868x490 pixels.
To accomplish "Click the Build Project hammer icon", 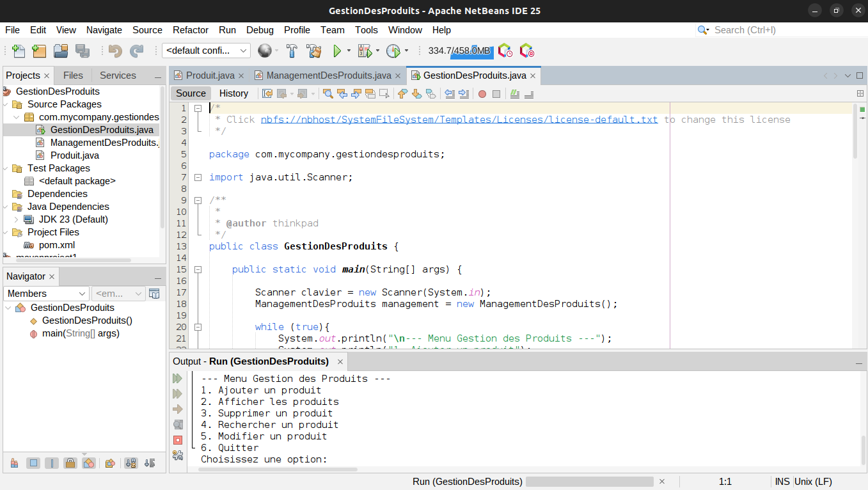I will pos(292,51).
